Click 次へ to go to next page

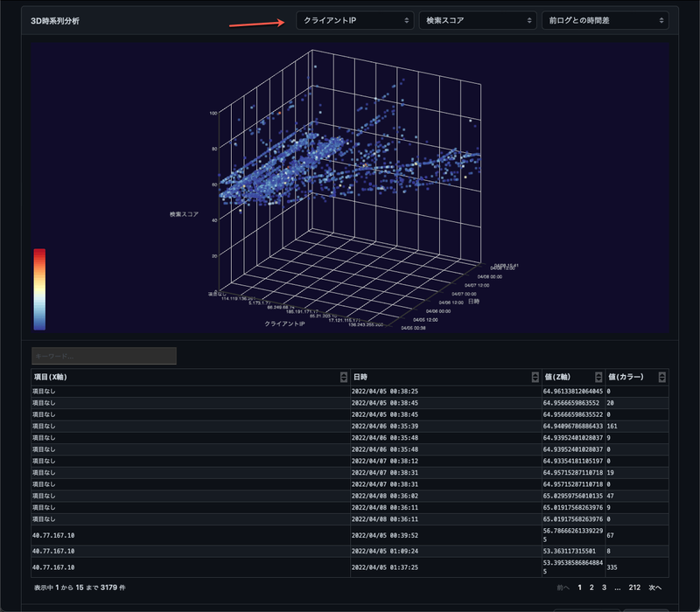pyautogui.click(x=655, y=588)
